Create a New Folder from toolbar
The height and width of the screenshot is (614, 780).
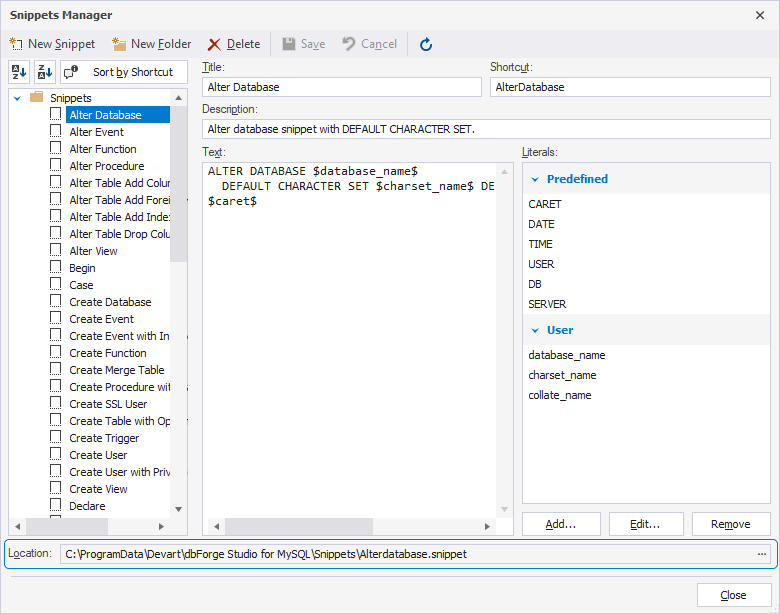tap(152, 44)
